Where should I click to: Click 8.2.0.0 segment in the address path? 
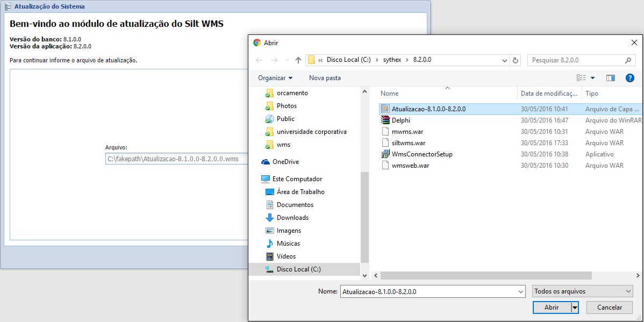pos(422,60)
